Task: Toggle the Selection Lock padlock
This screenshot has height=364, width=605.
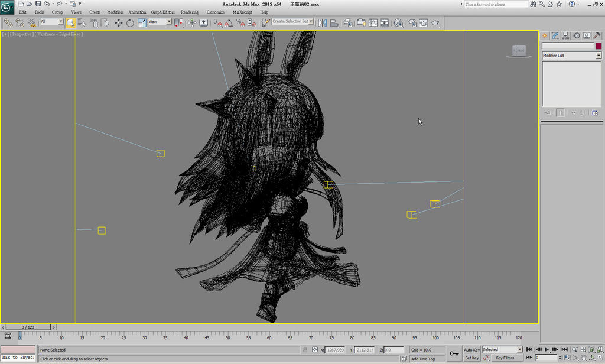Action: click(x=305, y=350)
